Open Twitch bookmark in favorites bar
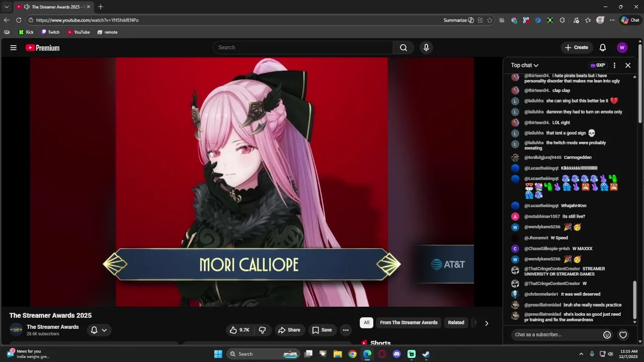The height and width of the screenshot is (362, 644). click(50, 32)
